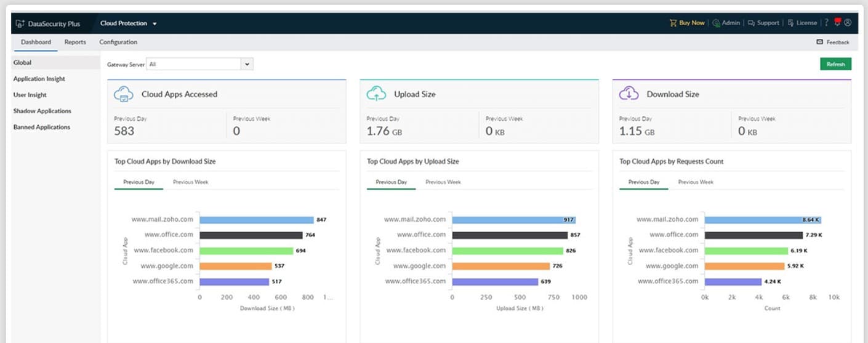Click the 'Count' axis label in Requests chart
The image size is (868, 343).
(772, 308)
